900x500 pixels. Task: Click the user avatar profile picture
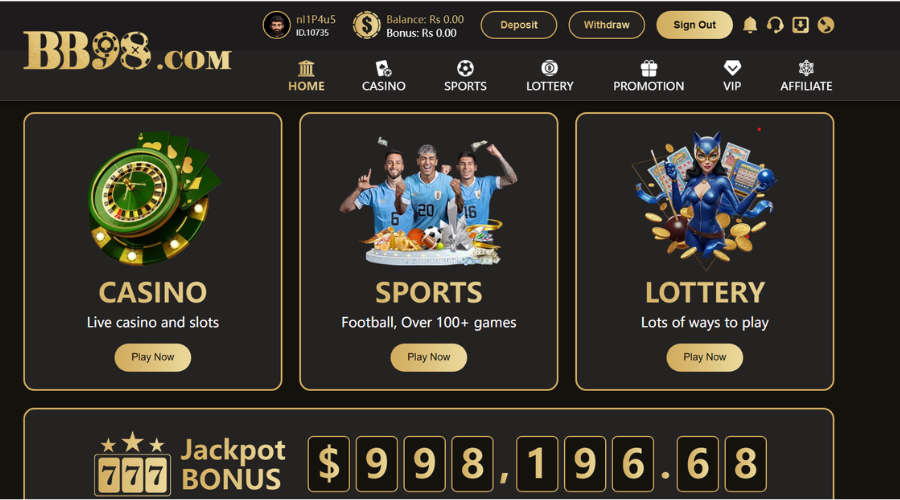click(x=277, y=25)
